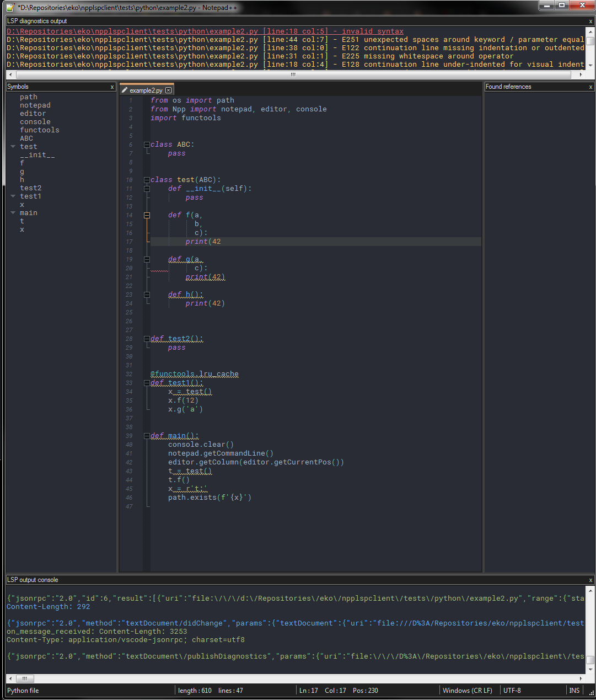This screenshot has height=700, width=596.
Task: Select the example2.py tab
Action: point(146,90)
